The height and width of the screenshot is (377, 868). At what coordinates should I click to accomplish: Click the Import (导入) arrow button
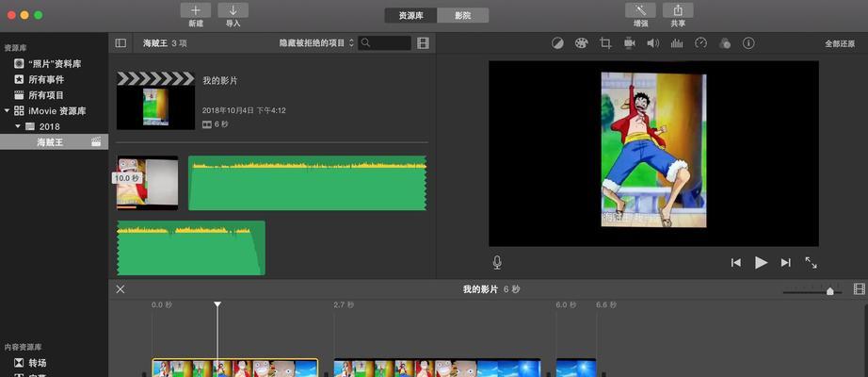pos(233,10)
